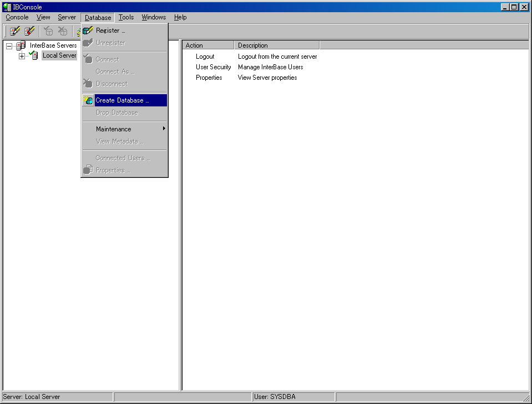Screen dimensions: 532x404
Task: Click the Unregister Server toolbar icon
Action: (29, 31)
